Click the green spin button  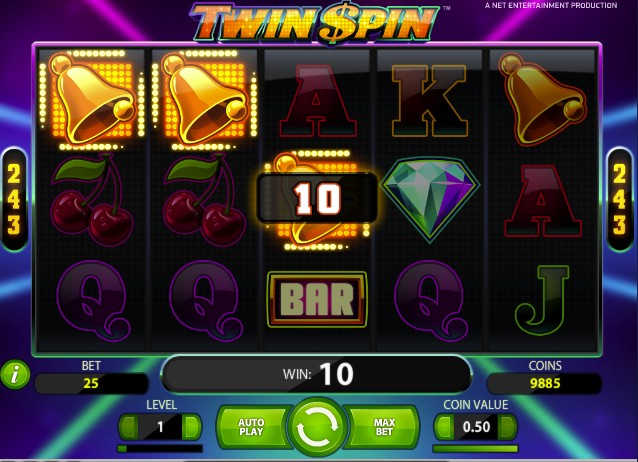(317, 426)
